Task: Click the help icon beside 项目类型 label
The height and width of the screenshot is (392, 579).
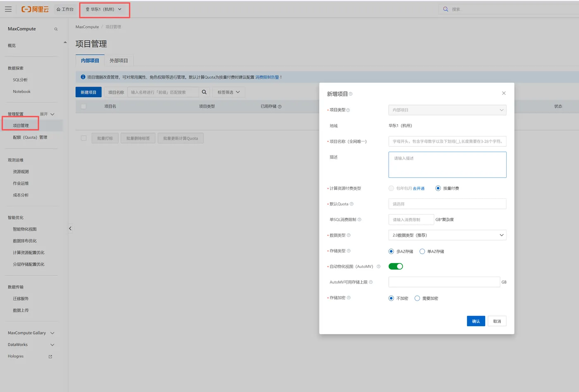Action: click(x=348, y=110)
